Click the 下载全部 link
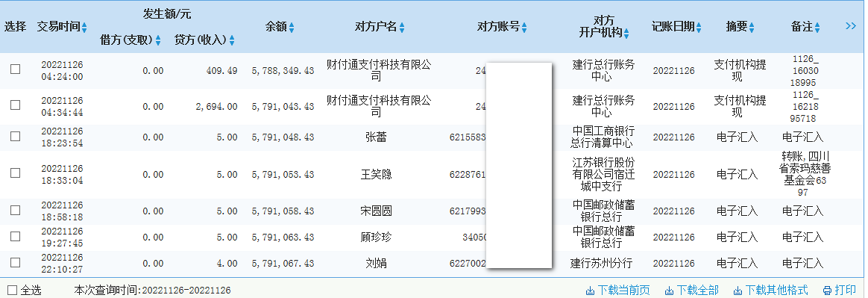This screenshot has width=868, height=298. click(x=692, y=291)
